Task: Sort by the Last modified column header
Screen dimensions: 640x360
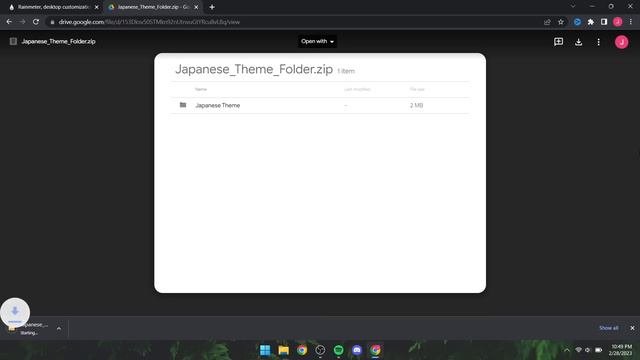Action: coord(357,89)
